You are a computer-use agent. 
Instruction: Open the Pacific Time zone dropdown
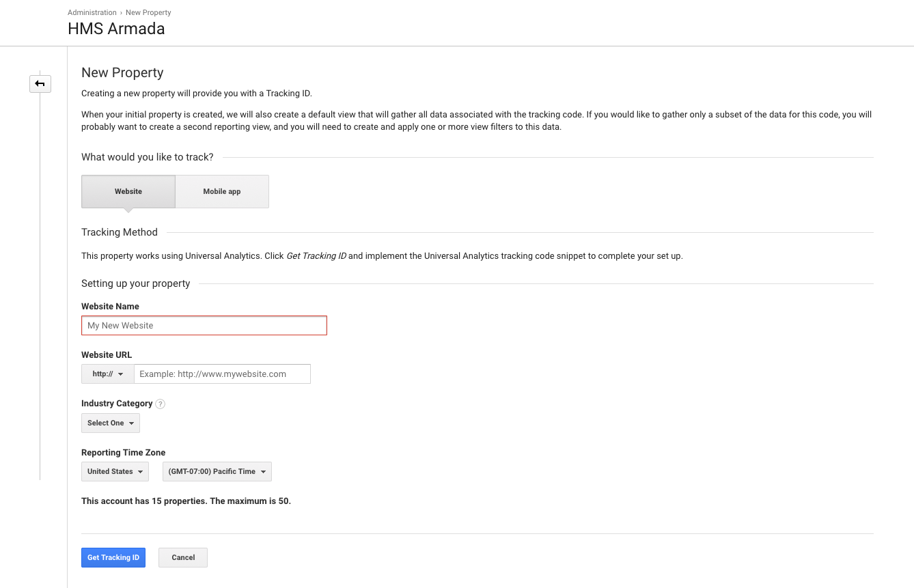click(x=217, y=471)
